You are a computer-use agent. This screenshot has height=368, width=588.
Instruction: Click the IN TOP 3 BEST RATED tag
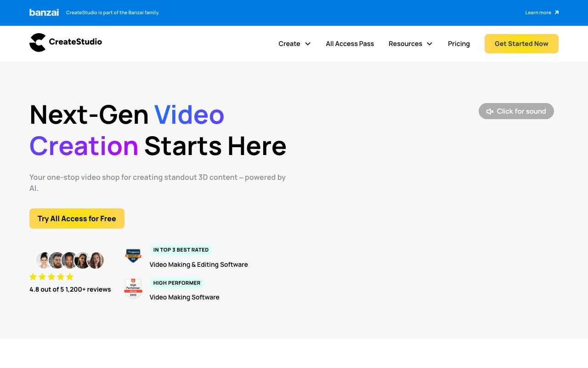pyautogui.click(x=181, y=250)
